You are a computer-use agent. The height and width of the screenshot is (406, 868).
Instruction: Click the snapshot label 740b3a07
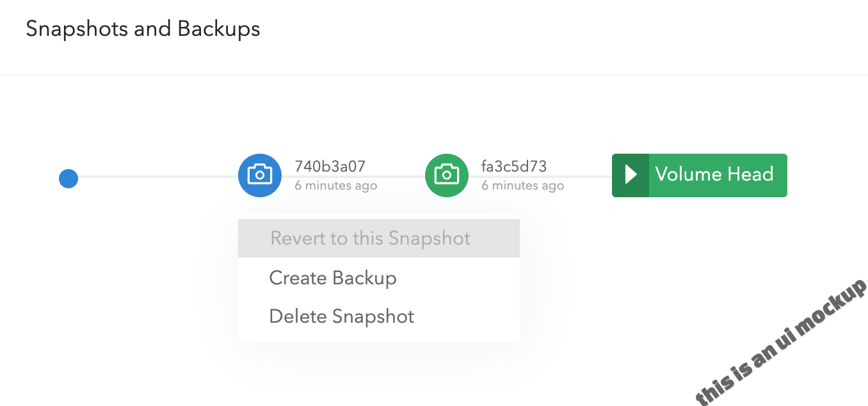(x=330, y=166)
